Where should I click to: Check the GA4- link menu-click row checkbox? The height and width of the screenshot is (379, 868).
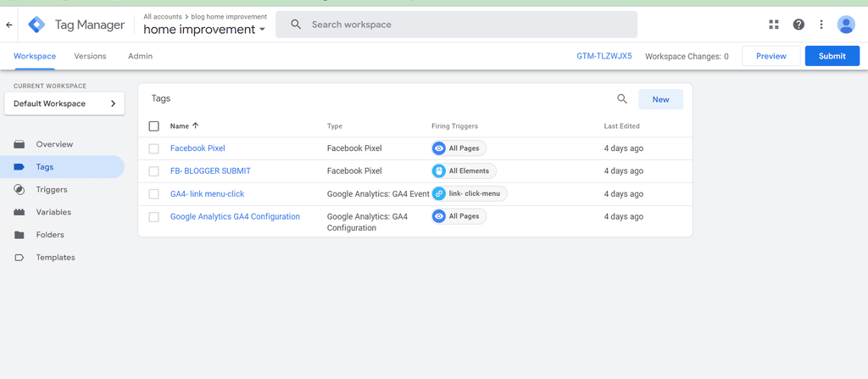click(x=154, y=194)
